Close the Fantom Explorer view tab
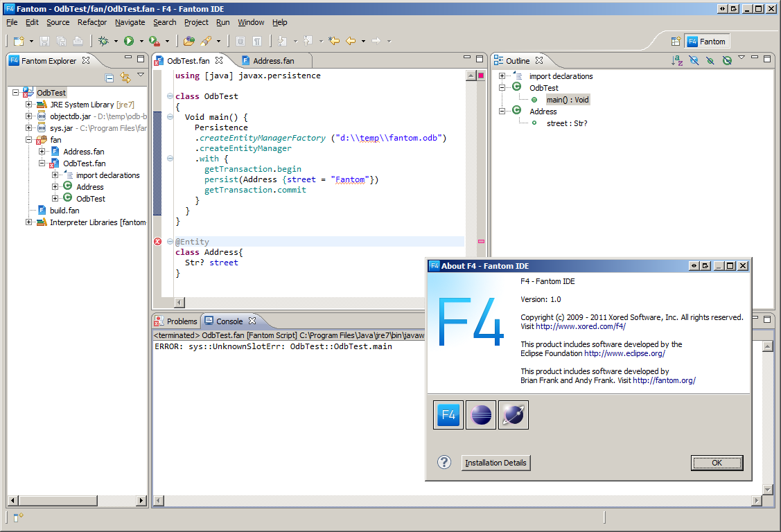The height and width of the screenshot is (532, 781). [x=86, y=60]
